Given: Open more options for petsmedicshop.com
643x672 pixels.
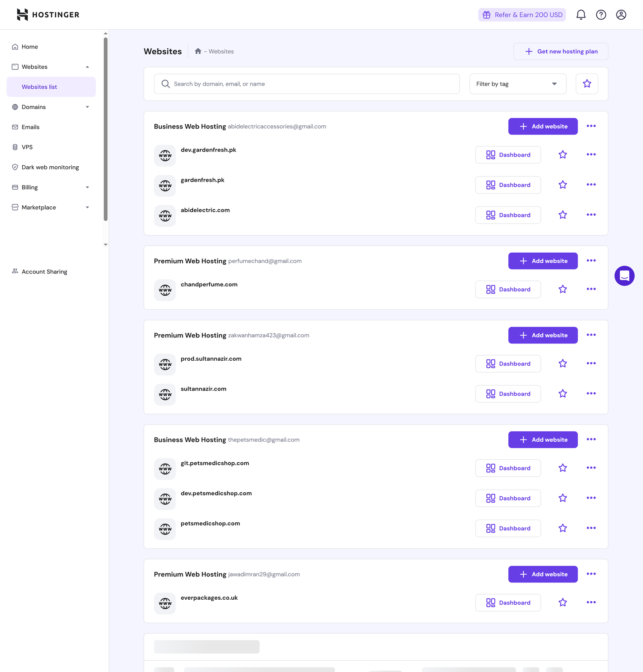Looking at the screenshot, I should point(591,528).
